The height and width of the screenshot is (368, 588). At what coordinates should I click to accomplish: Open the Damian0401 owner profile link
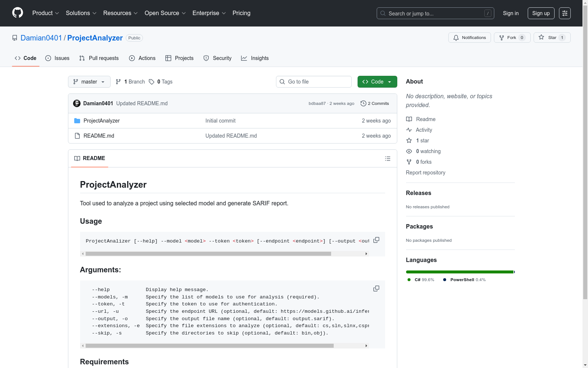click(x=41, y=38)
